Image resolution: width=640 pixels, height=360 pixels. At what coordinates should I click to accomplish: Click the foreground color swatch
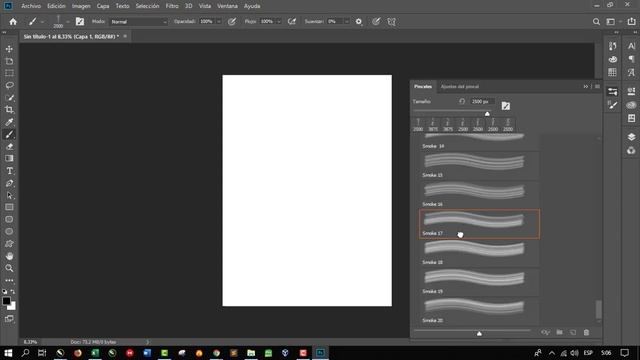tap(6, 301)
